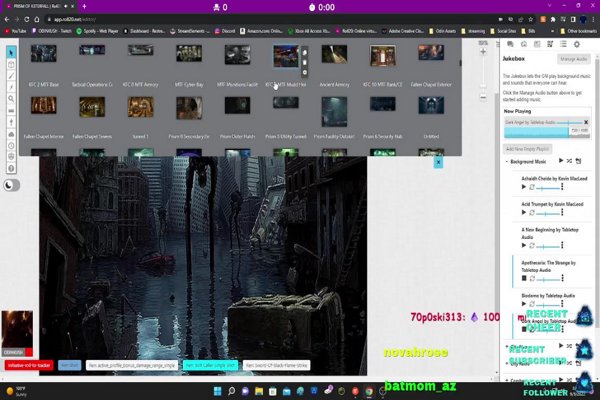Viewport: 600px width, 400px height.
Task: Open settings gear on highlighted page thumbnail
Action: coord(305,72)
